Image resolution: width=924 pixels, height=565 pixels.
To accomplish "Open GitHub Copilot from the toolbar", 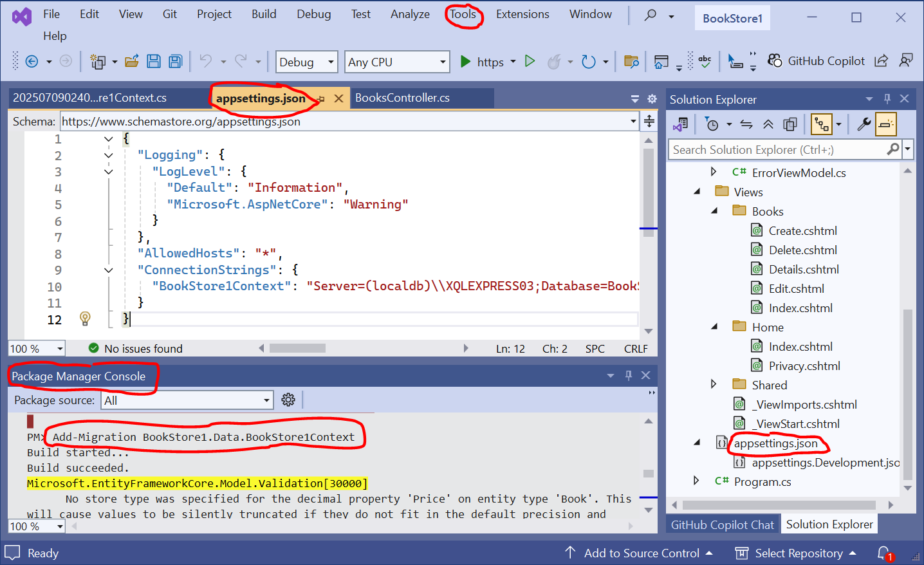I will (817, 61).
